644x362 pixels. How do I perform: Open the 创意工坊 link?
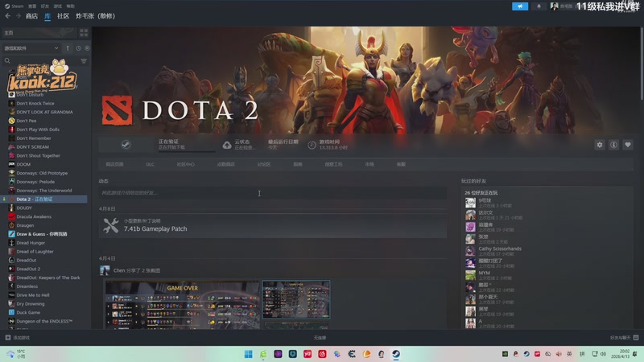coord(333,164)
